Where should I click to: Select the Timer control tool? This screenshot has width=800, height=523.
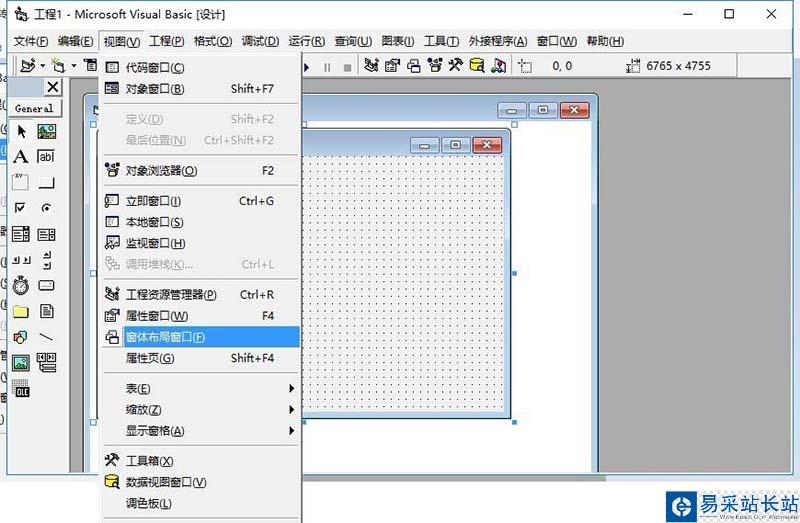pyautogui.click(x=21, y=286)
